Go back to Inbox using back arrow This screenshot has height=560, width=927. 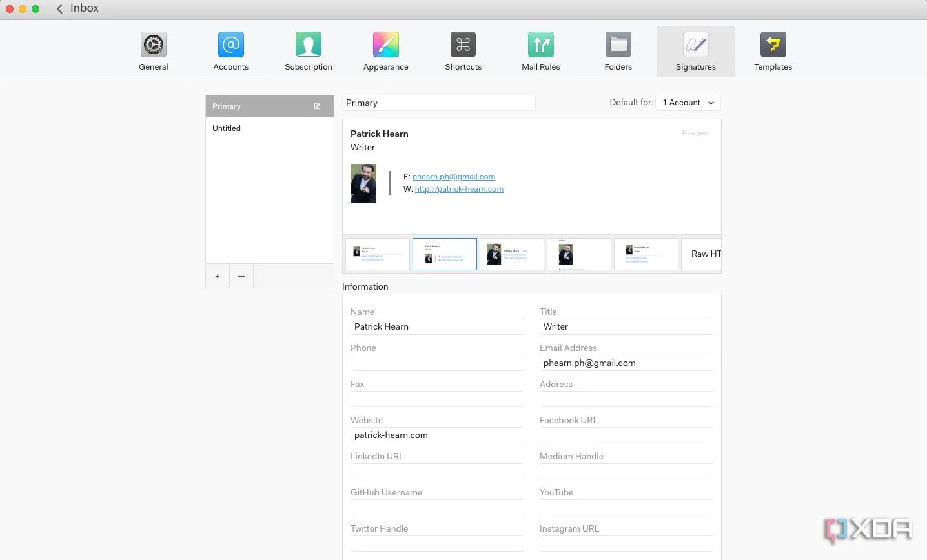pyautogui.click(x=59, y=8)
